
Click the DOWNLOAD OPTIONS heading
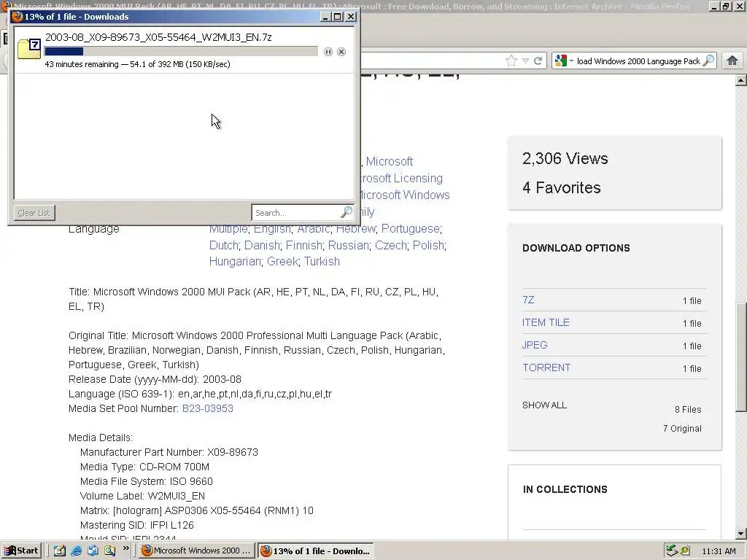576,248
